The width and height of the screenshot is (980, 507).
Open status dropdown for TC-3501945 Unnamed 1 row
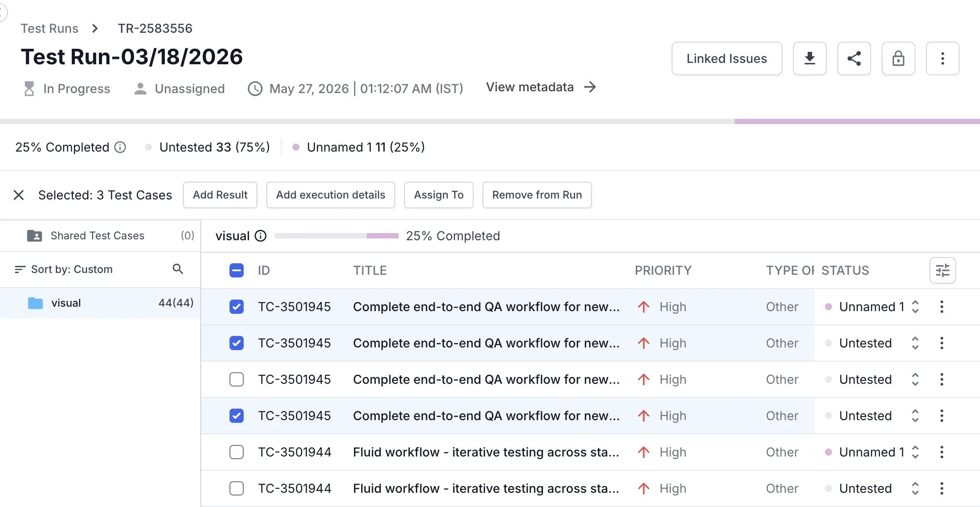click(915, 307)
